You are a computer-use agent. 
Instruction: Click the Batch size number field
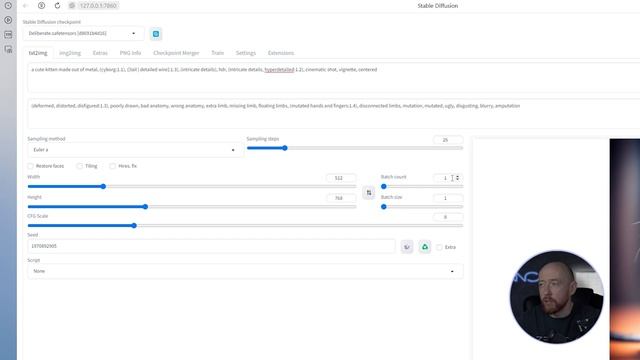448,198
